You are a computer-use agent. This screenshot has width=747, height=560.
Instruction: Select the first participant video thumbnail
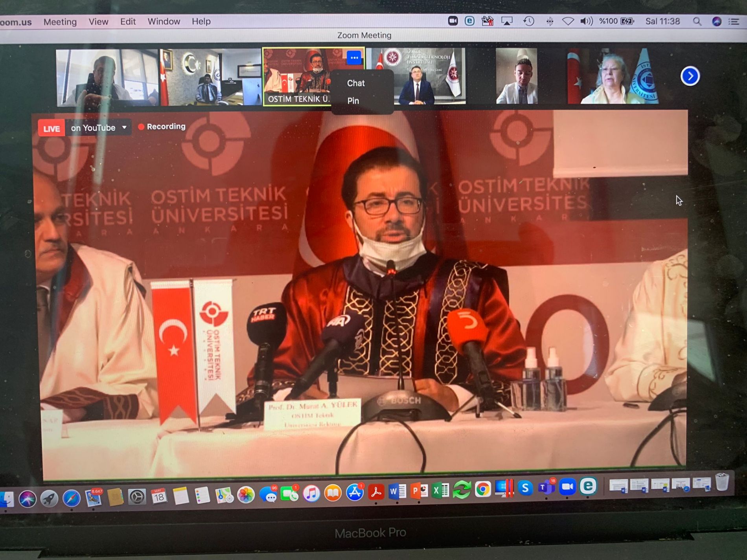tap(107, 78)
